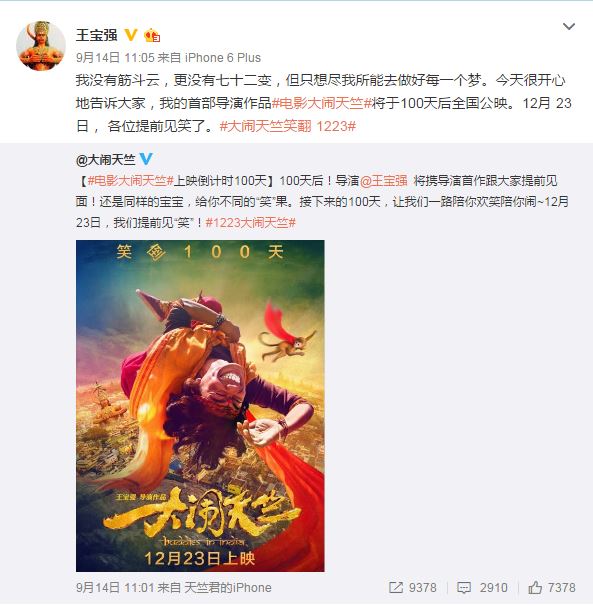
Task: Open the 9月14日 11:01 original post timestamp
Action: click(115, 587)
